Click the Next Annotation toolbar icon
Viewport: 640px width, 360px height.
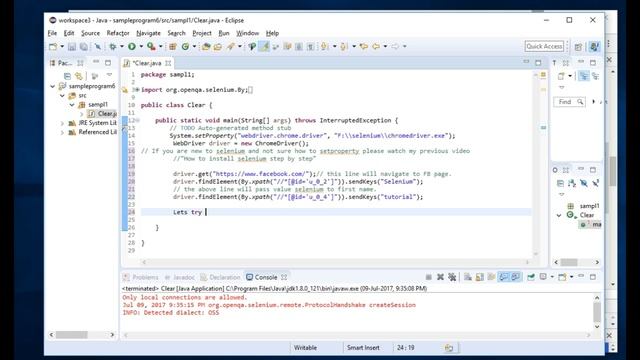point(324,47)
